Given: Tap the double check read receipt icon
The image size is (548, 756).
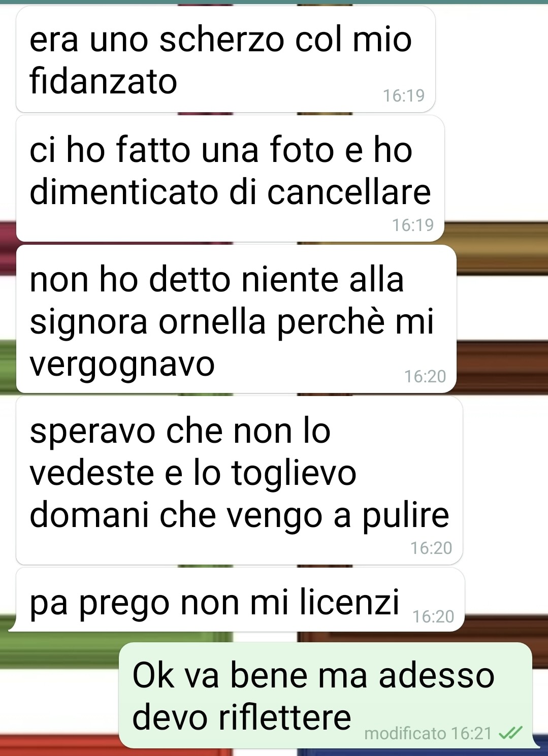Looking at the screenshot, I should tap(510, 733).
